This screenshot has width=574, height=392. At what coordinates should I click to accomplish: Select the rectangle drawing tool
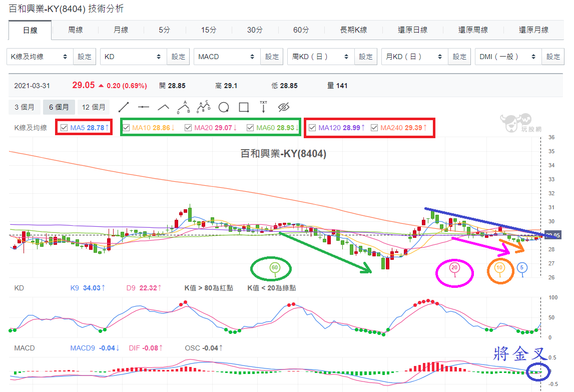click(x=244, y=107)
